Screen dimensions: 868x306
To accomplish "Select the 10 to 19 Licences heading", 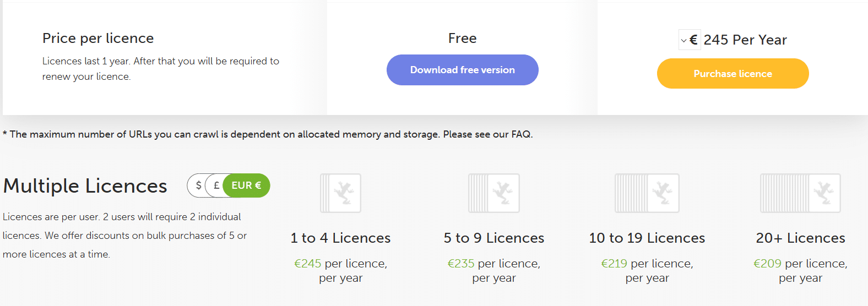I will coord(647,238).
